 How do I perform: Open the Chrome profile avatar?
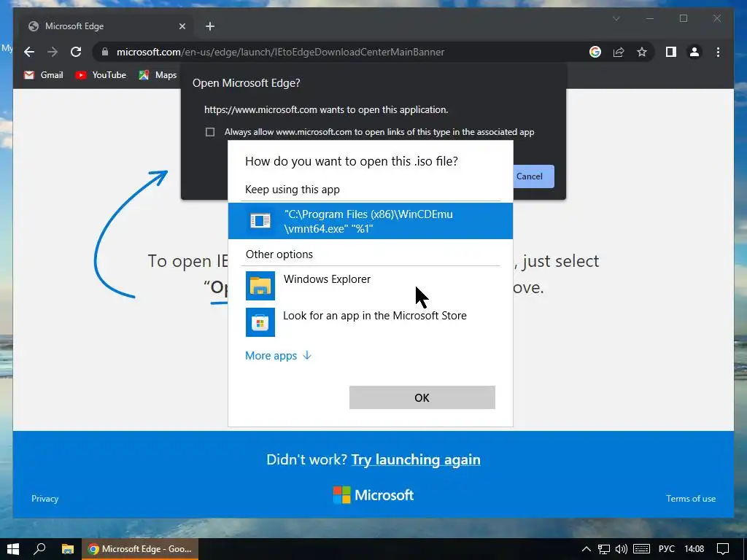click(x=694, y=52)
